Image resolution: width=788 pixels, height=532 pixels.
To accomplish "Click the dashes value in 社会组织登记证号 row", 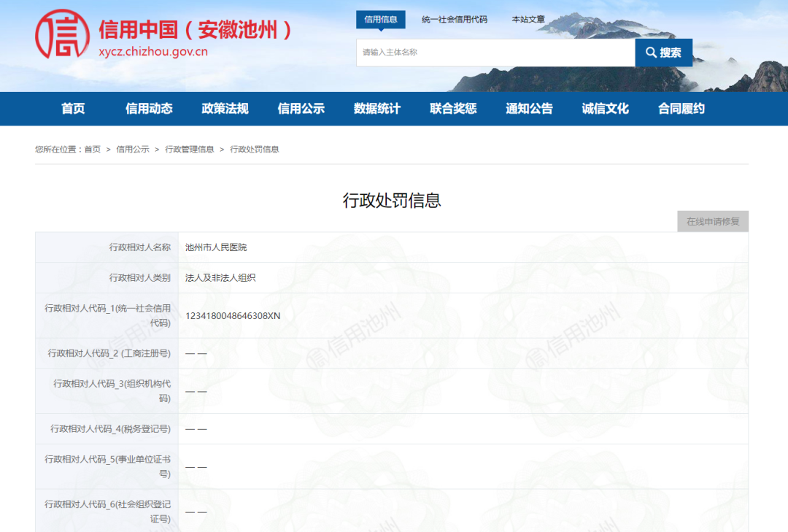I will coord(196,512).
